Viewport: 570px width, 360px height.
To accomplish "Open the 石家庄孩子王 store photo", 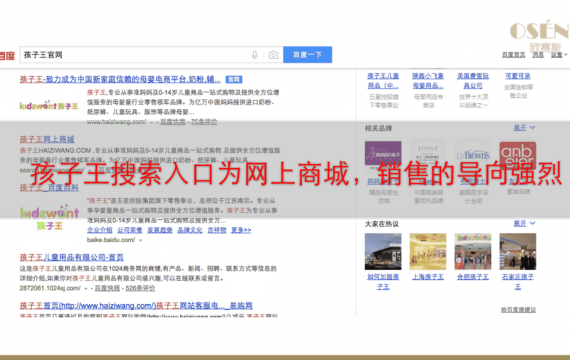I will [518, 252].
